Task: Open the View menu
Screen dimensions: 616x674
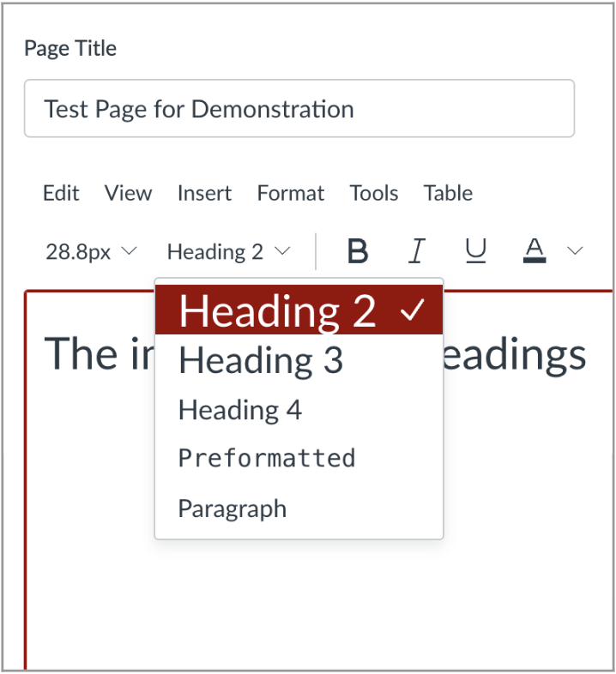Action: click(x=128, y=194)
